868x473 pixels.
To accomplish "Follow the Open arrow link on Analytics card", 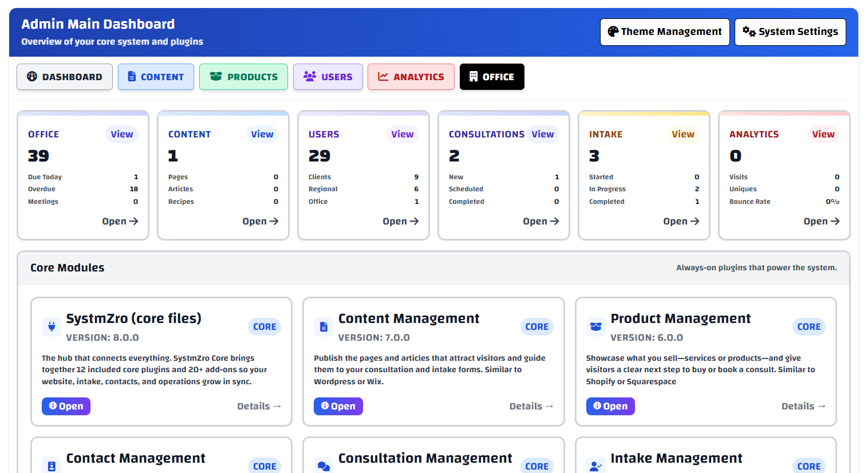I will click(821, 222).
